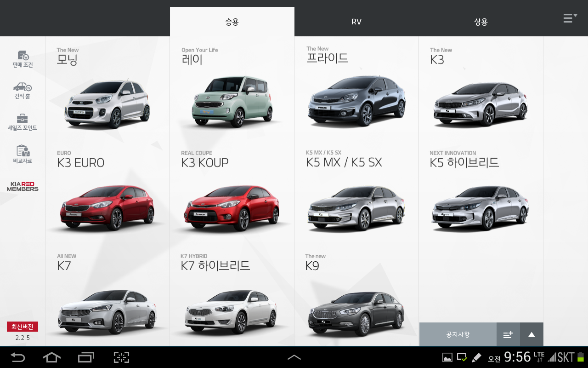Tap the 레이 model title
588x368 pixels.
(192, 60)
